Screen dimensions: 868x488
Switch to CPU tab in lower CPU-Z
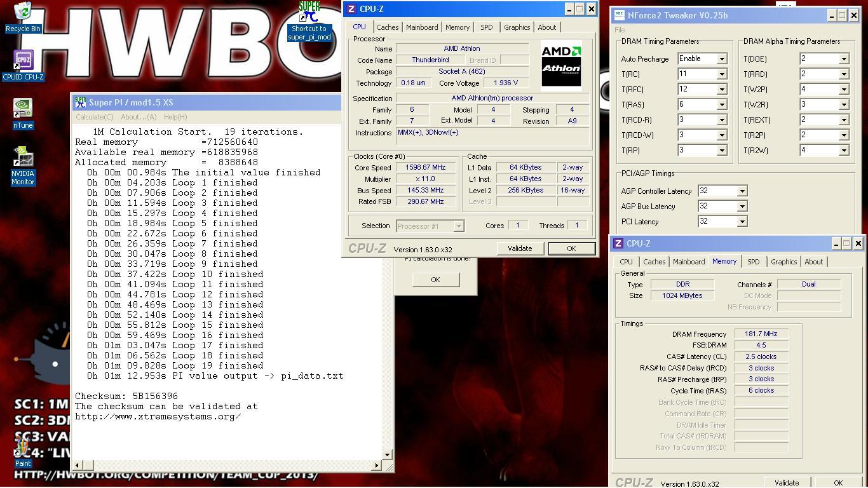point(626,262)
